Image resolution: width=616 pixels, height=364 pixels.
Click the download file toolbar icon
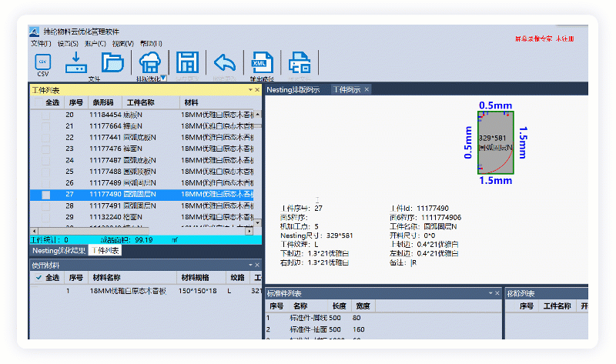point(77,62)
